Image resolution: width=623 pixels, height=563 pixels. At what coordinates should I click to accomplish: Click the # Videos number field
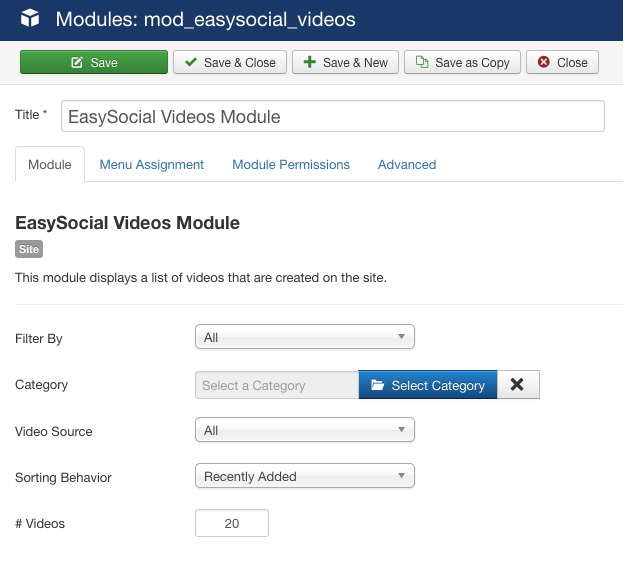[232, 523]
